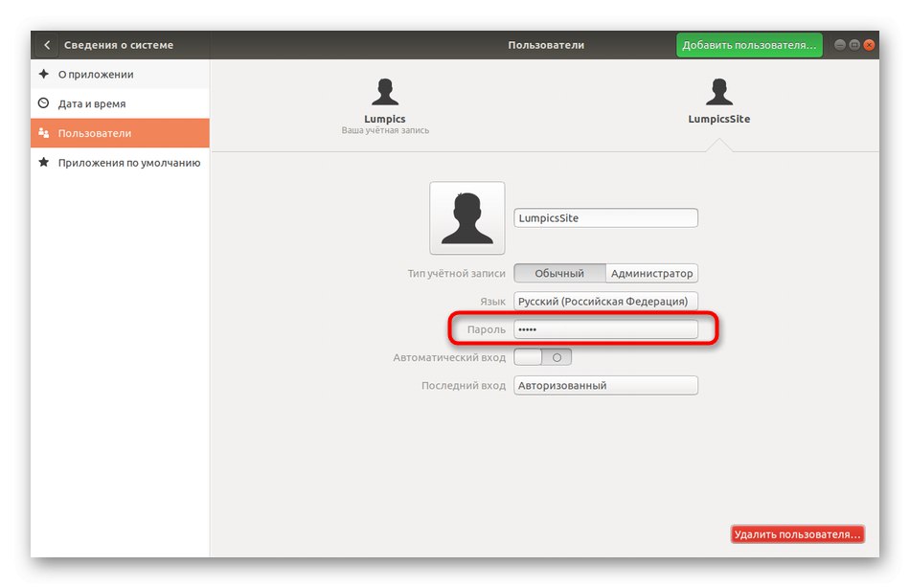
Task: Set account type to Администратор
Action: (x=651, y=273)
